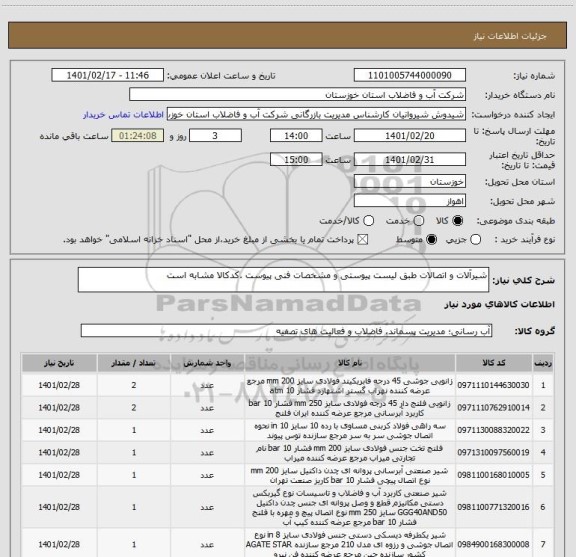
Task: Click the buyer name field شرکت آب و فاضلاب
Action: coord(297,95)
